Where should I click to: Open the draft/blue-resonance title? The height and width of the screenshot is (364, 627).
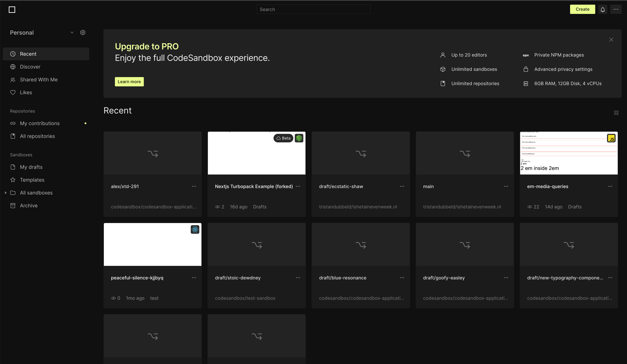coord(343,278)
